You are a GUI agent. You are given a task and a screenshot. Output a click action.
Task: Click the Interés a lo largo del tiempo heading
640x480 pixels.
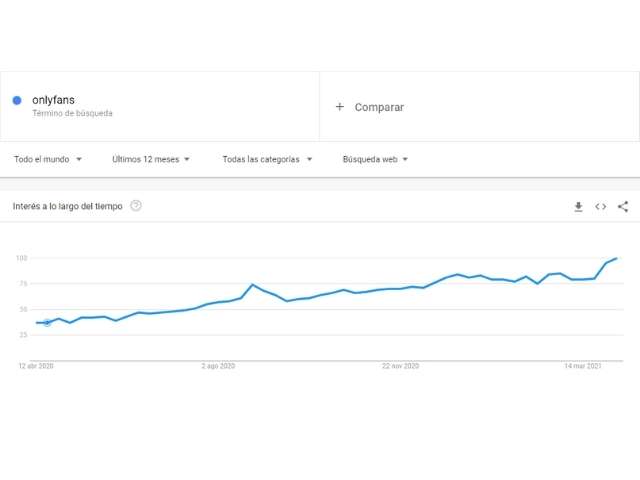tap(68, 206)
